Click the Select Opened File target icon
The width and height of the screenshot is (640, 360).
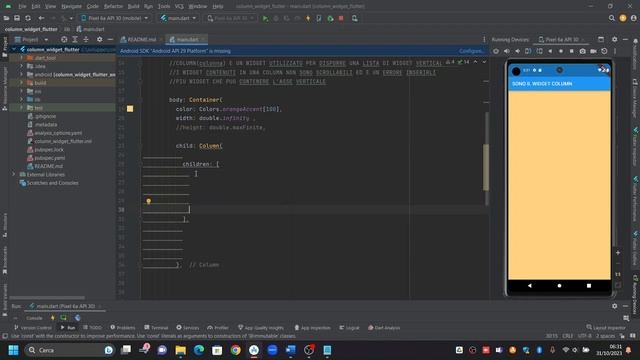coord(64,40)
